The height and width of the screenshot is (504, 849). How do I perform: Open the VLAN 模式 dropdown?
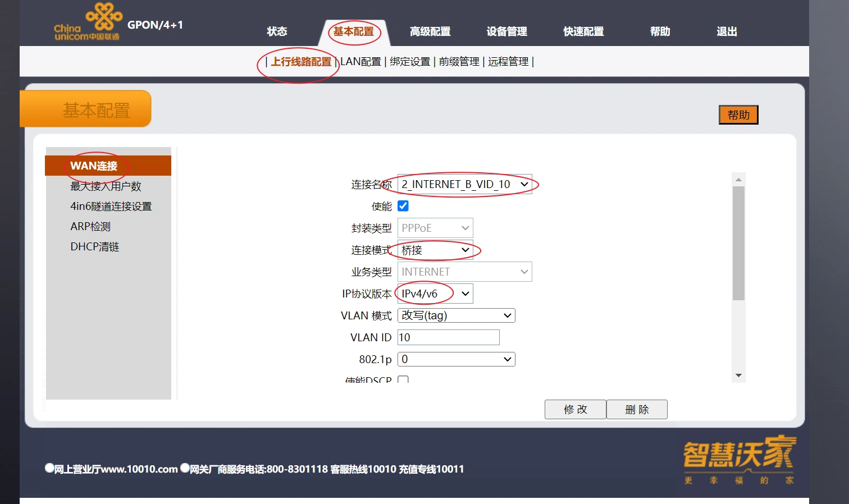tap(456, 315)
